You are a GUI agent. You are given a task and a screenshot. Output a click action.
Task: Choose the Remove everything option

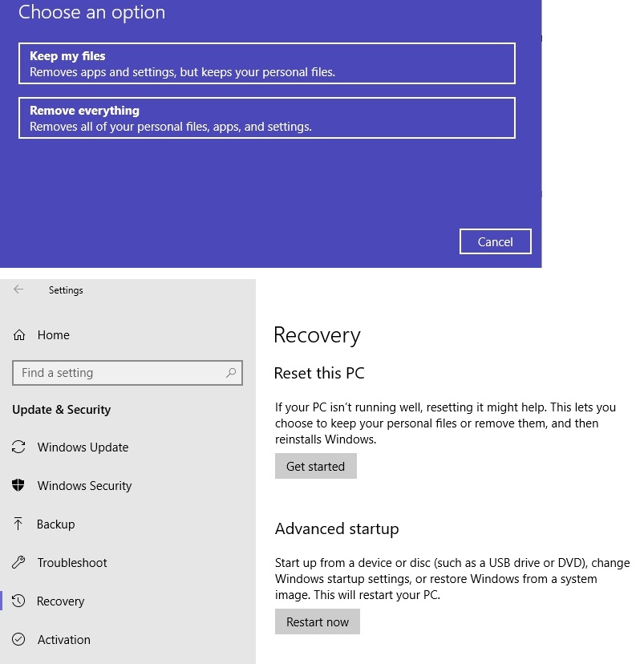[267, 118]
